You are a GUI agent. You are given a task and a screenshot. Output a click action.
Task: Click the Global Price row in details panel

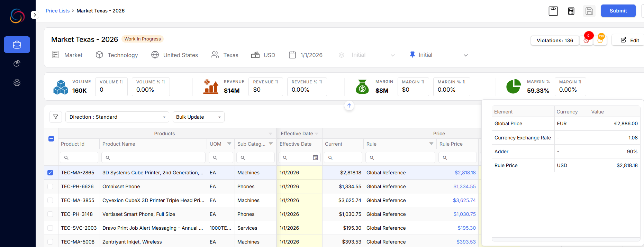pos(566,123)
